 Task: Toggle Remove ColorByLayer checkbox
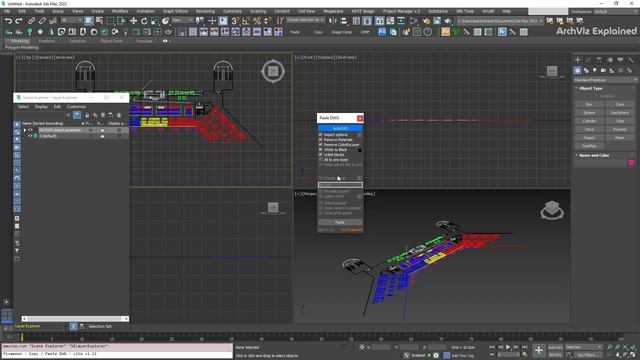[320, 144]
